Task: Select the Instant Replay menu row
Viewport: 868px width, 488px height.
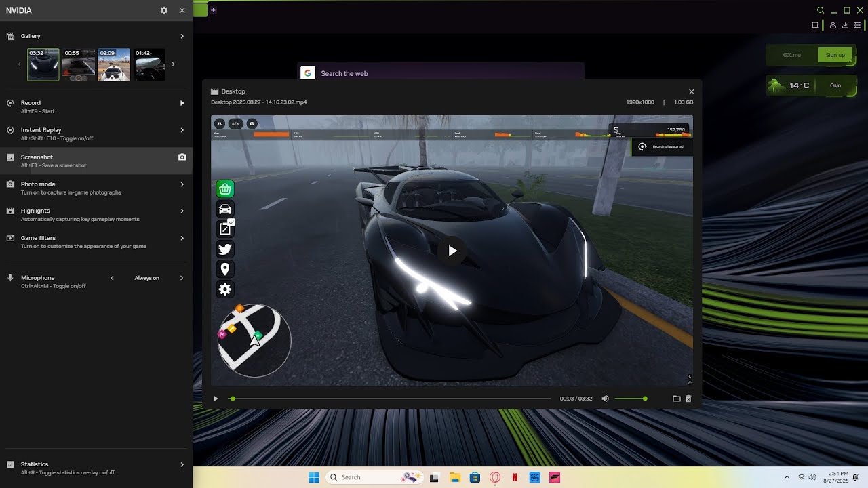Action: coord(96,134)
